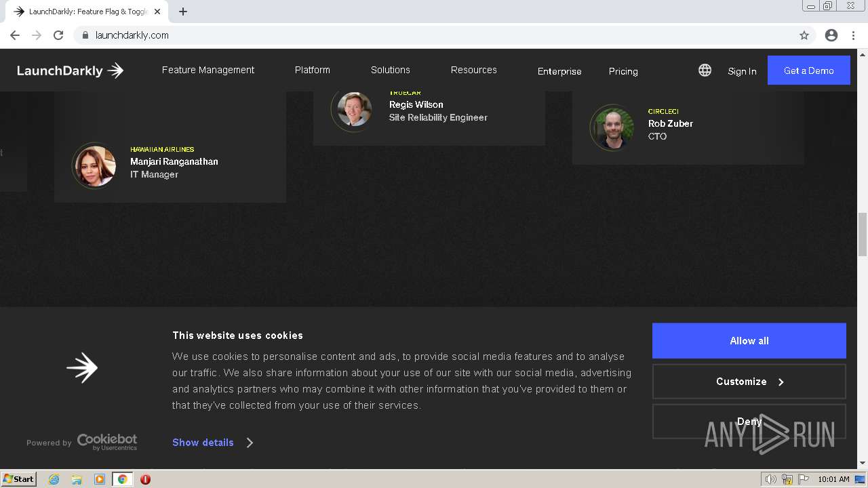This screenshot has width=868, height=488.
Task: Launch Internet Explorer from taskbar
Action: click(54, 479)
